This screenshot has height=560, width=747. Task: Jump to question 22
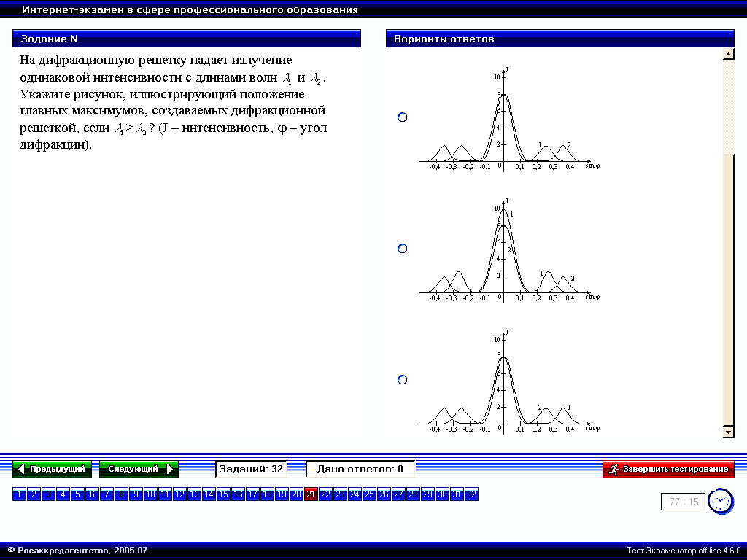coord(325,494)
